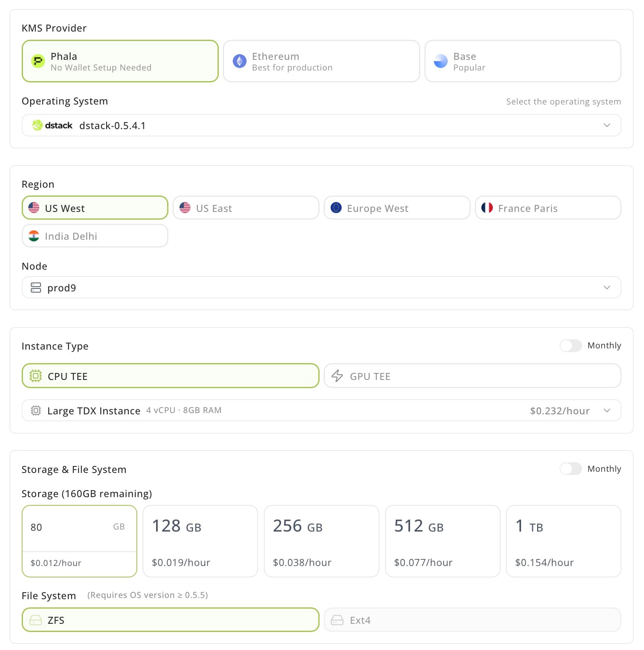Click the India flag icon
Screen dimensions: 644x650
(34, 236)
